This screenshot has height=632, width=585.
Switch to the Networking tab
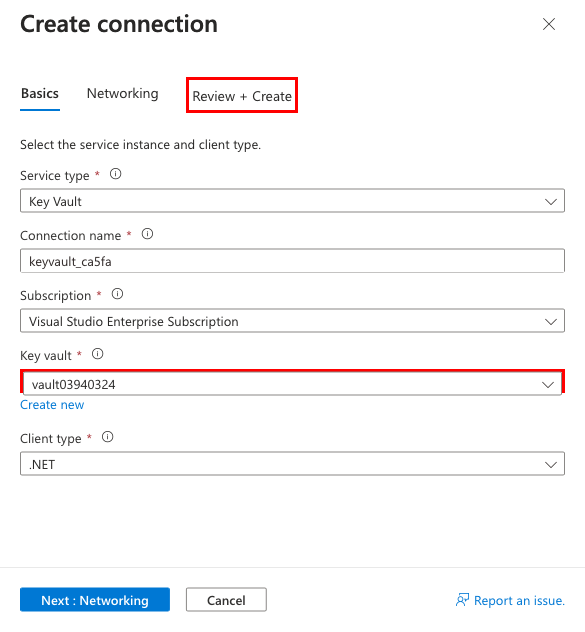tap(123, 94)
